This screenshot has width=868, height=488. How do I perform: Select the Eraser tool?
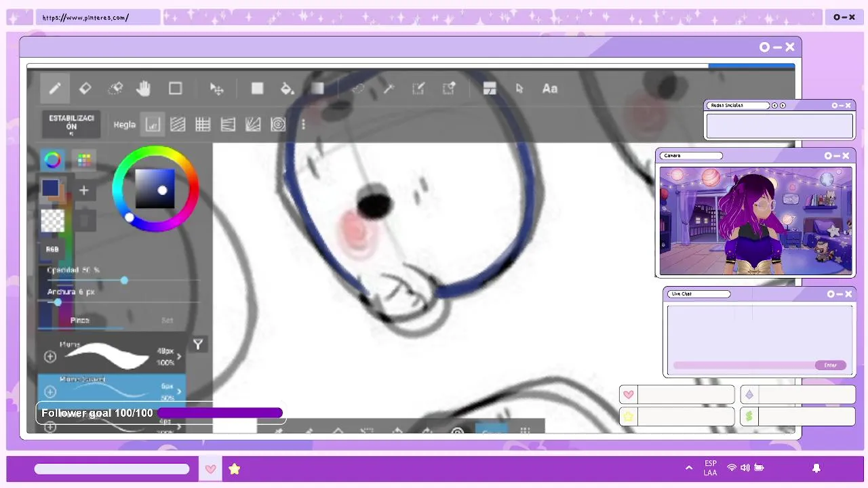coord(85,88)
